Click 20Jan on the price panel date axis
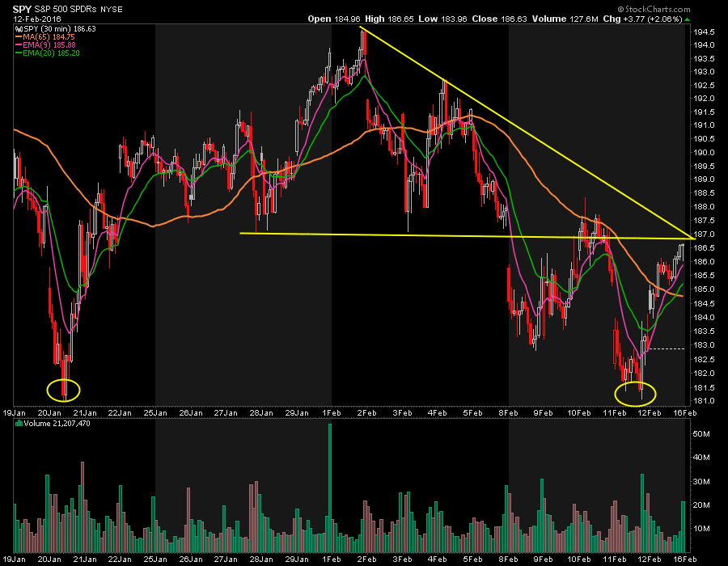This screenshot has height=566, width=728. (49, 413)
